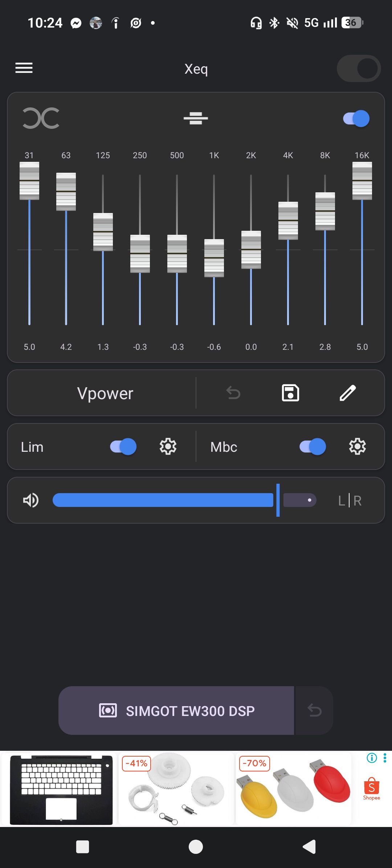Open the Vpower preset selector
The height and width of the screenshot is (868, 392).
click(105, 393)
